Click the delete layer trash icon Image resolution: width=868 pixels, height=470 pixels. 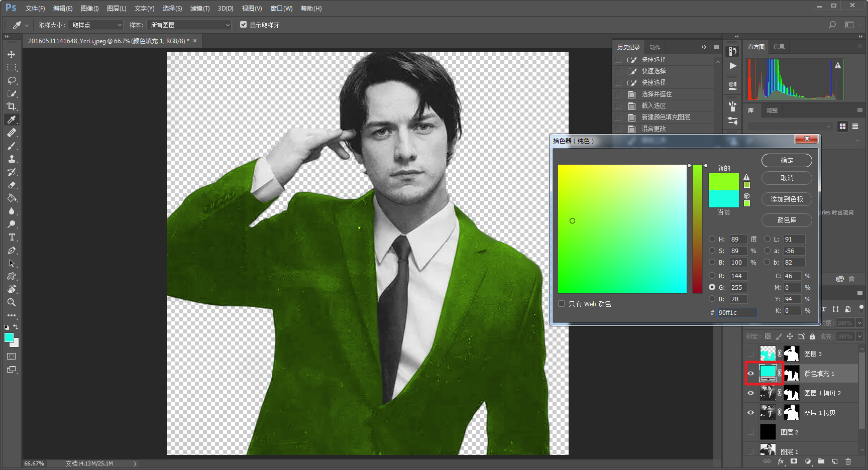(848, 461)
